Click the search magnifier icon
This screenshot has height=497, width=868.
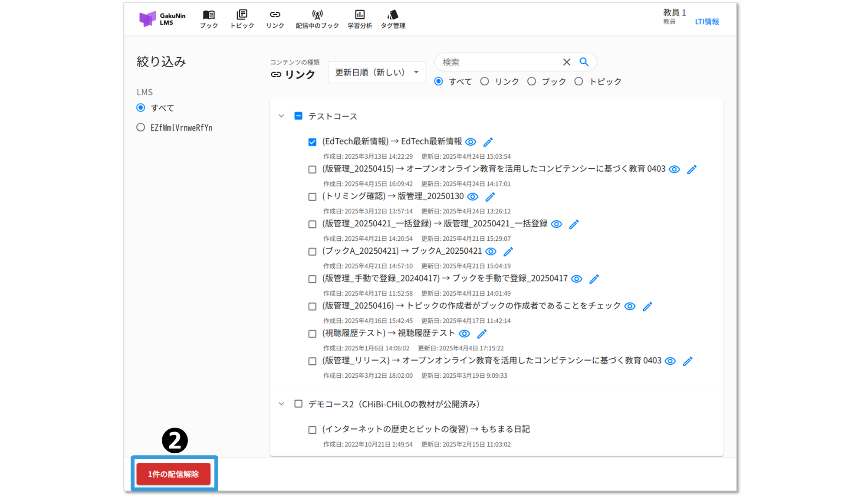(x=584, y=62)
